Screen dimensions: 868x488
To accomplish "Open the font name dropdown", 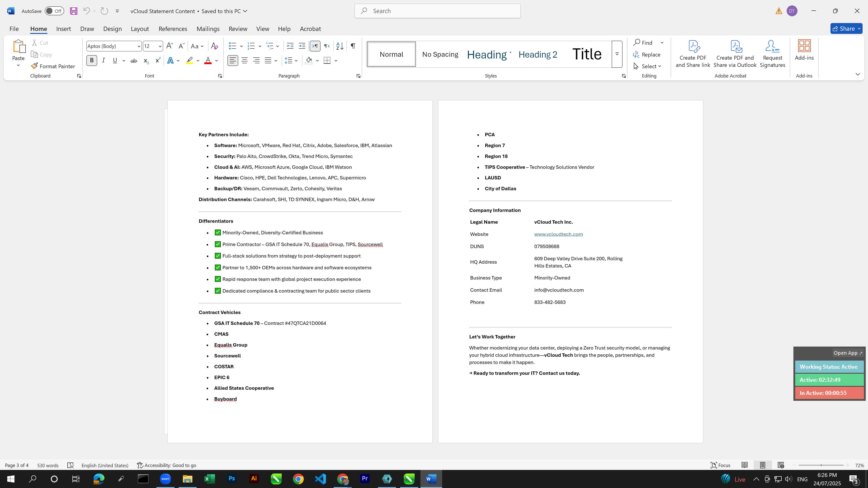I will click(x=139, y=46).
